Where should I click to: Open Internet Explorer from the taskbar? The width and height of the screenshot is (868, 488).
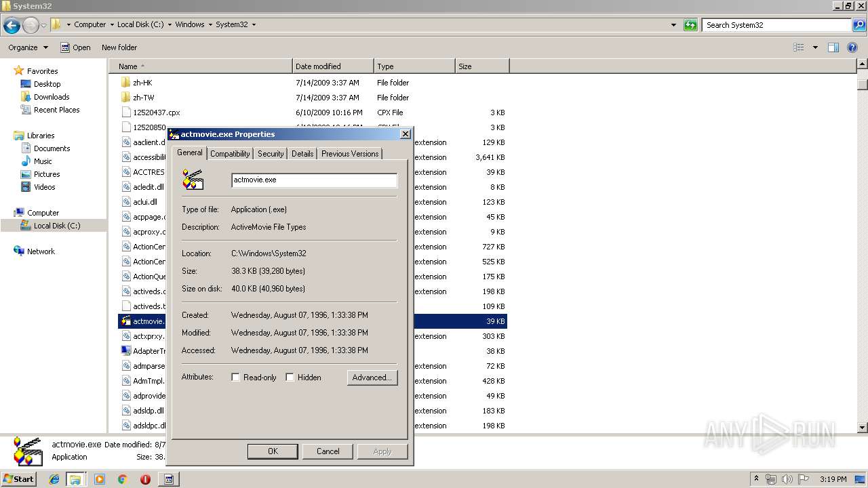[54, 479]
